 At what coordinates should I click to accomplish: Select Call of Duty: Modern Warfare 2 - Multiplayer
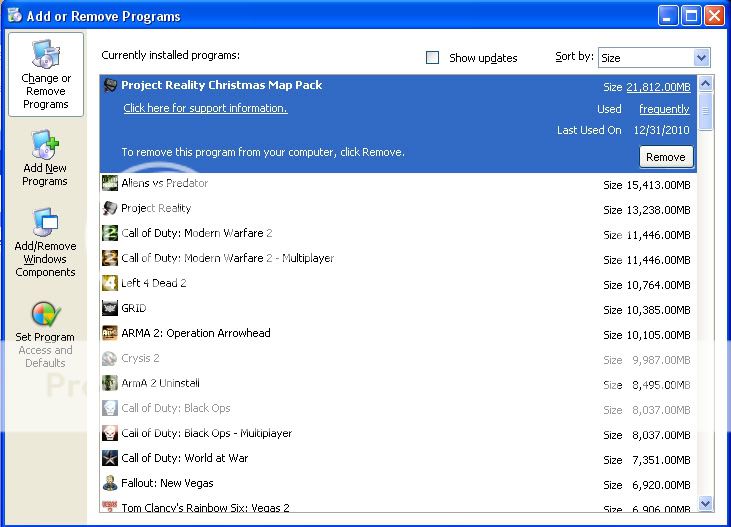pyautogui.click(x=227, y=258)
